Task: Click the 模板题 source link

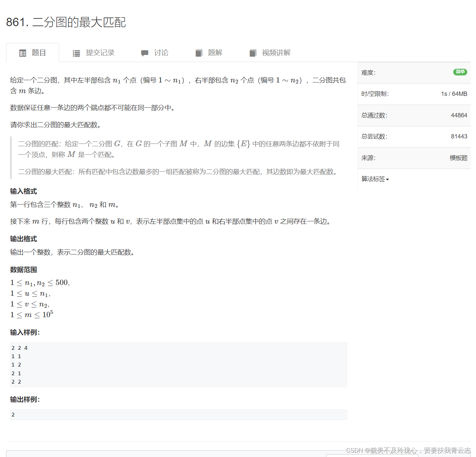Action: click(459, 158)
